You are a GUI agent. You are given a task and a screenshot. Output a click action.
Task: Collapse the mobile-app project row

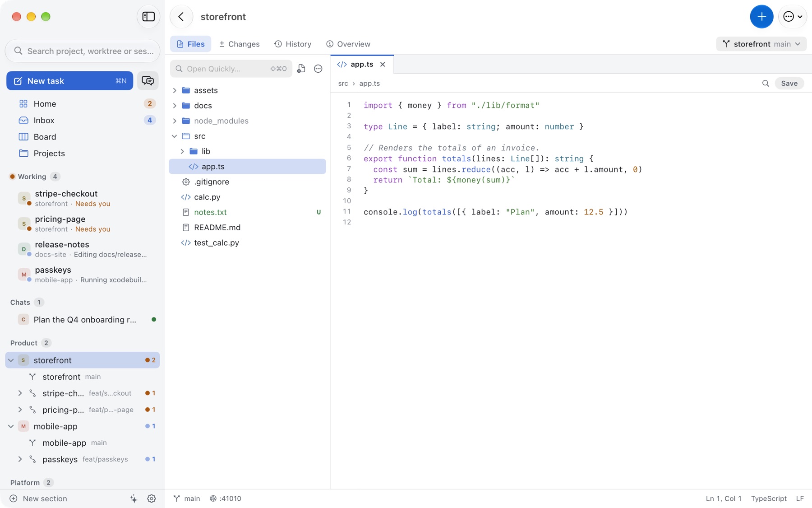[x=11, y=426]
